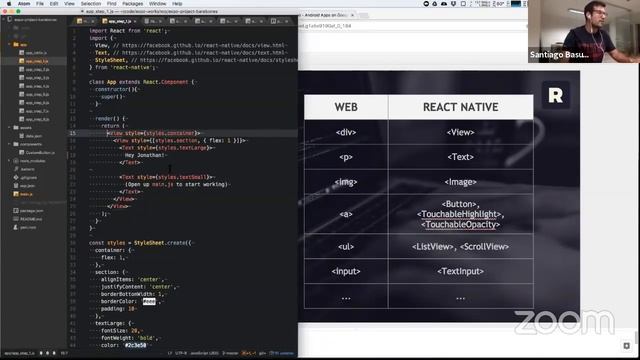
Task: Click the README.md book icon
Action: [x=16, y=219]
